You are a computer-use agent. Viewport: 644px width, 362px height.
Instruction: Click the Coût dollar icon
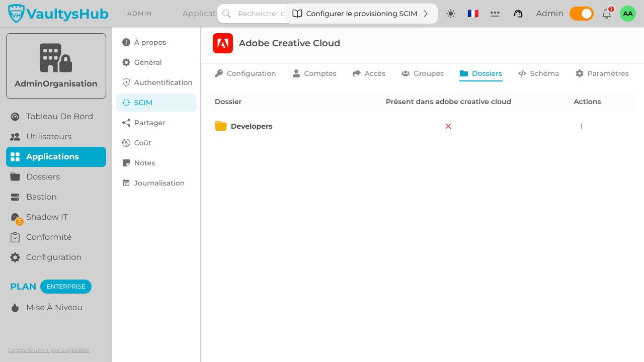(126, 143)
